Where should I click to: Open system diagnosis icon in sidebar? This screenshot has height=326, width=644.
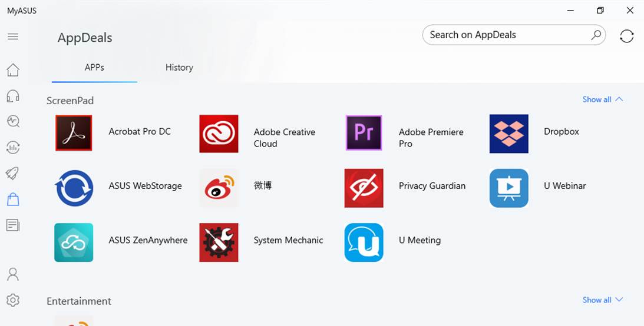[13, 121]
